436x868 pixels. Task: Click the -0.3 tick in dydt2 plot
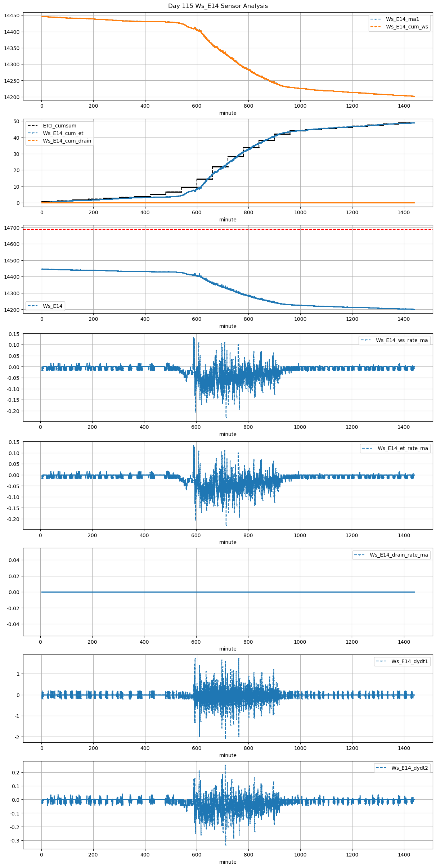(x=15, y=841)
